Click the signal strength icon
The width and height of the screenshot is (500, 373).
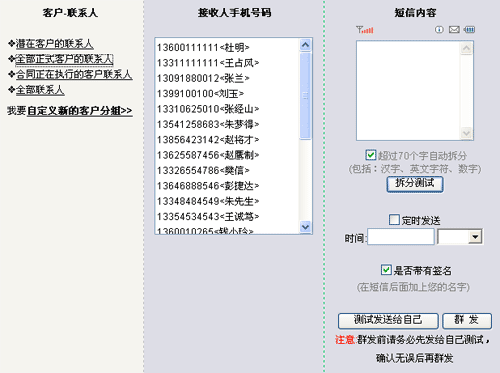(x=365, y=30)
